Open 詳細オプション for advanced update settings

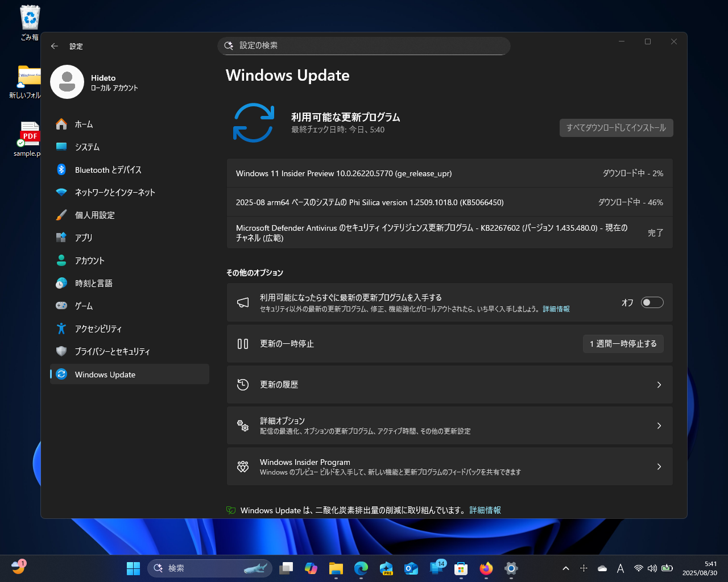point(449,425)
